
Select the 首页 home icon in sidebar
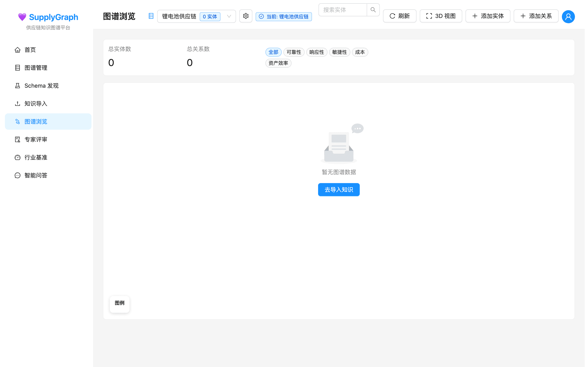pyautogui.click(x=17, y=50)
